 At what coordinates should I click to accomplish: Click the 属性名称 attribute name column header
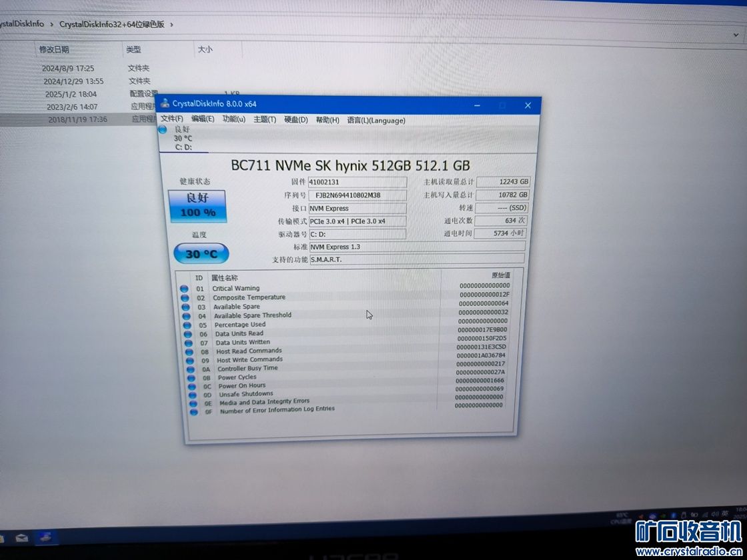coord(225,277)
